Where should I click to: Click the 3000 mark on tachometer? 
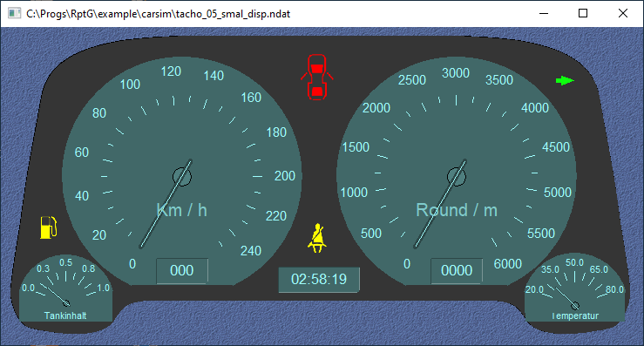tap(456, 73)
